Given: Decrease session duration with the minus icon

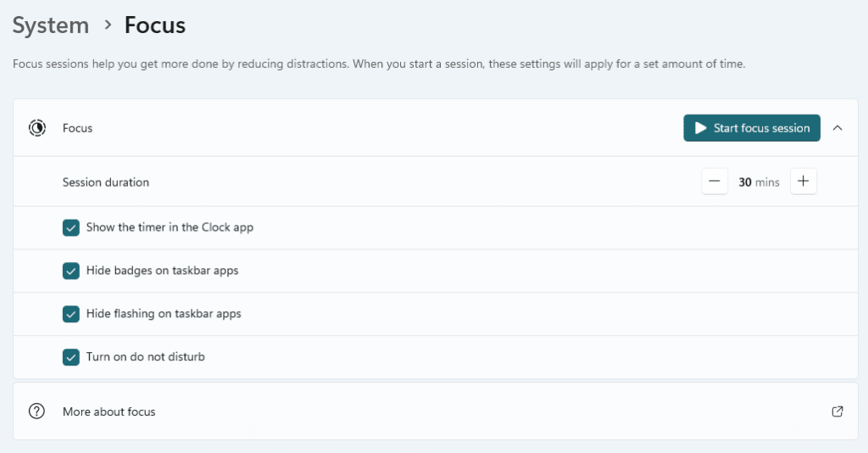Looking at the screenshot, I should pyautogui.click(x=715, y=181).
